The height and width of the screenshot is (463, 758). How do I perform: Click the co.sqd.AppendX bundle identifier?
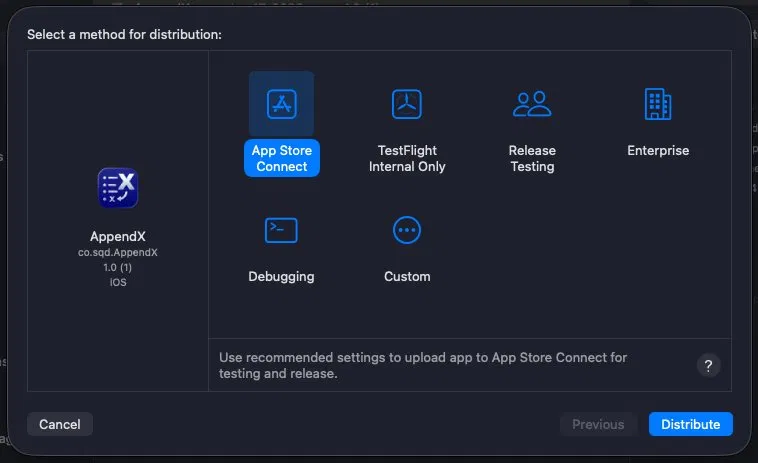[117, 252]
